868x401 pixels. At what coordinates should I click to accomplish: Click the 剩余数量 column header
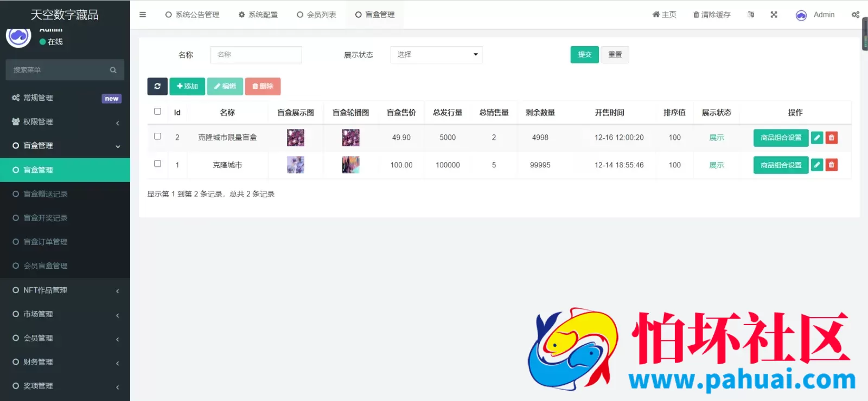(x=540, y=113)
